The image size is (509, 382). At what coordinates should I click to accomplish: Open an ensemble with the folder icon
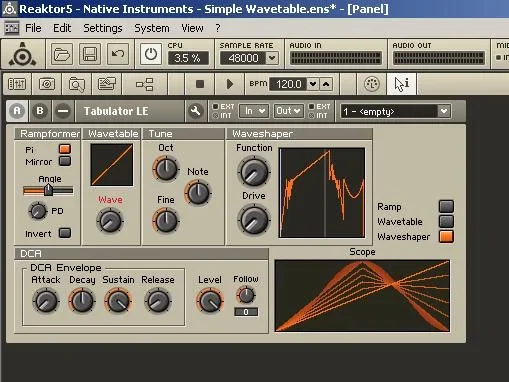(x=62, y=54)
